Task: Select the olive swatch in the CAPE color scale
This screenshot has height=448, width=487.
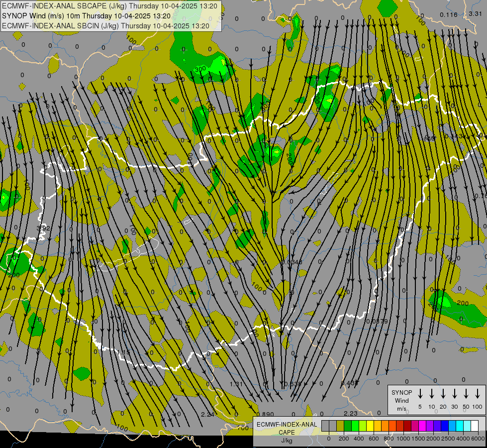Action: [340, 426]
